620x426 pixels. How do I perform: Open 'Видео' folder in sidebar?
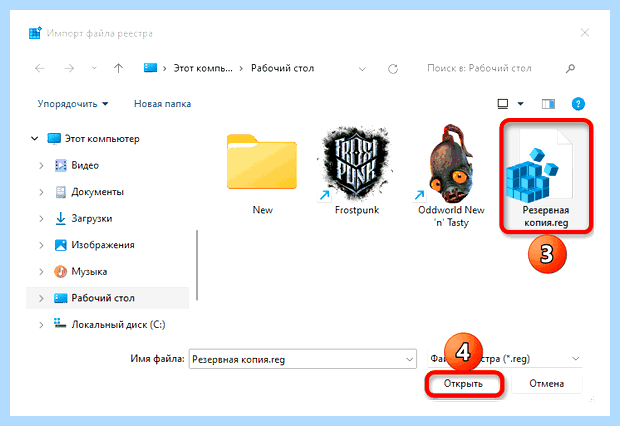click(77, 165)
